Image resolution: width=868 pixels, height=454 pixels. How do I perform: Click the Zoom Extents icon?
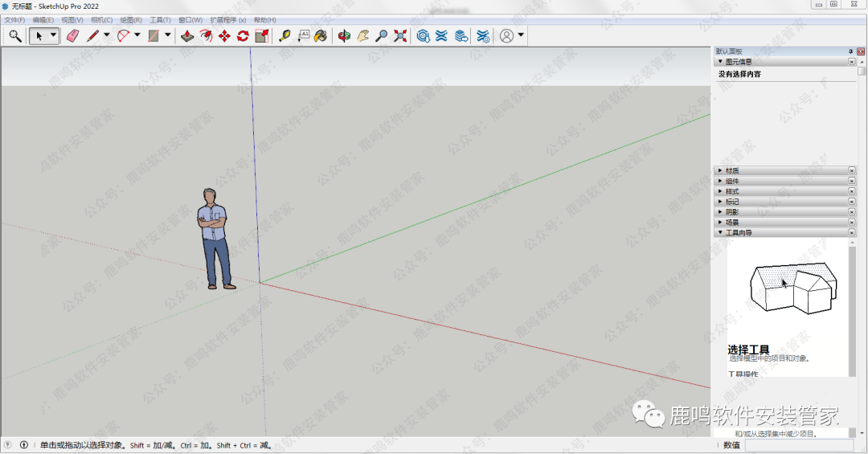tap(400, 36)
